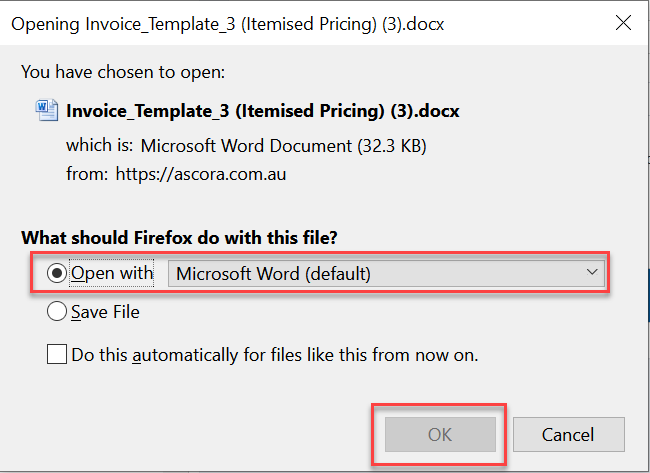Choose the Save File radio button
This screenshot has width=650, height=473.
coord(58,312)
